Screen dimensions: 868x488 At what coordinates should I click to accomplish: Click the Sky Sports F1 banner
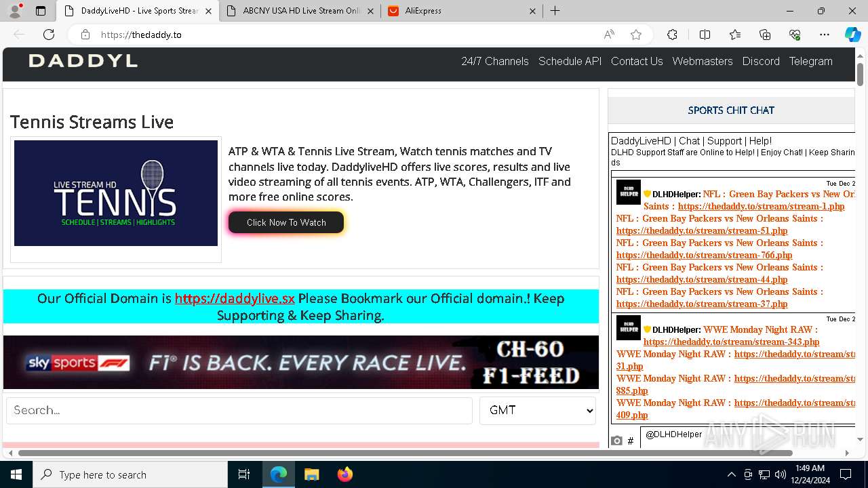301,363
